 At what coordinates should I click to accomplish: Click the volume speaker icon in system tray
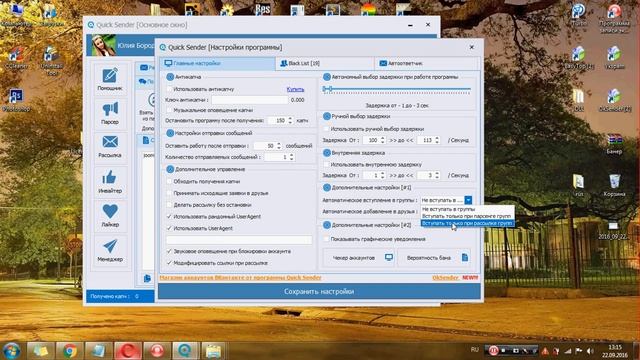pos(590,351)
